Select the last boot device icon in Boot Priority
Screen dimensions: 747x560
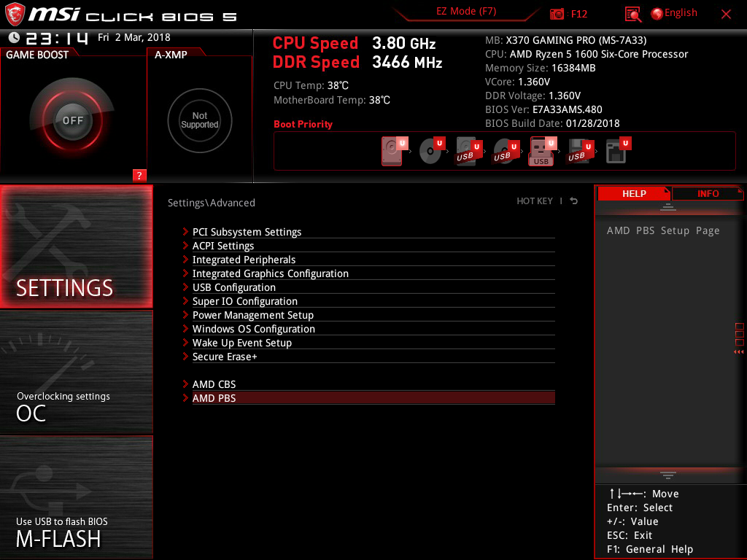618,151
